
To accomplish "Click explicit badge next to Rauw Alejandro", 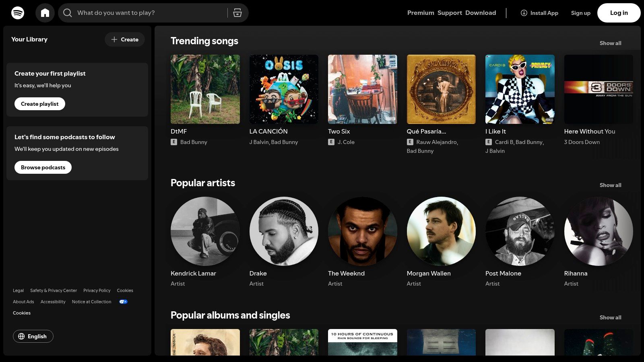I will click(x=410, y=142).
